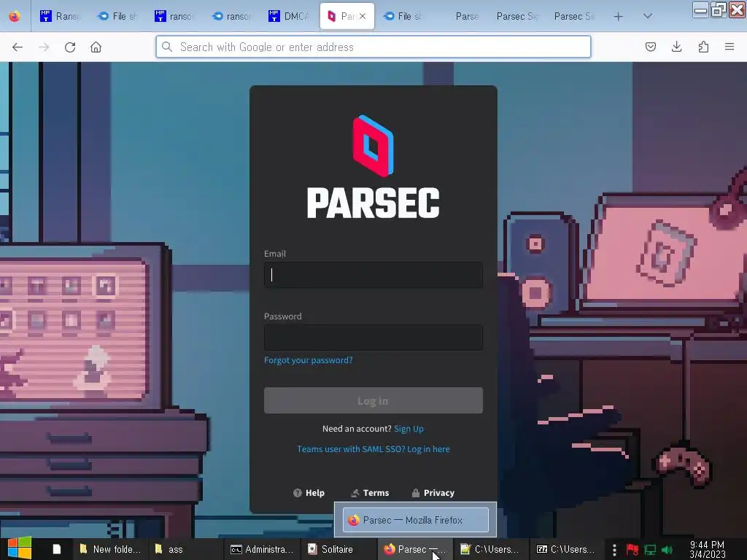Click the volume speaker tray icon
The width and height of the screenshot is (747, 560).
[x=667, y=550]
